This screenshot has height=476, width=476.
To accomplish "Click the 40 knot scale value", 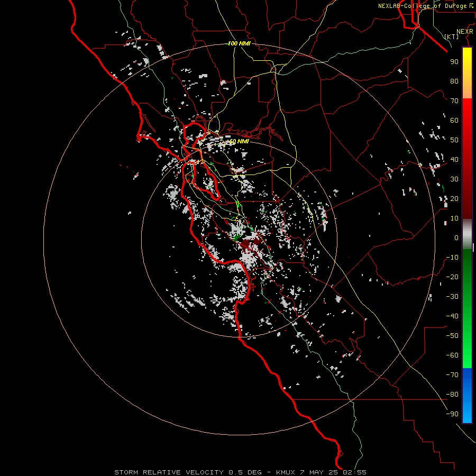I will pos(454,159).
